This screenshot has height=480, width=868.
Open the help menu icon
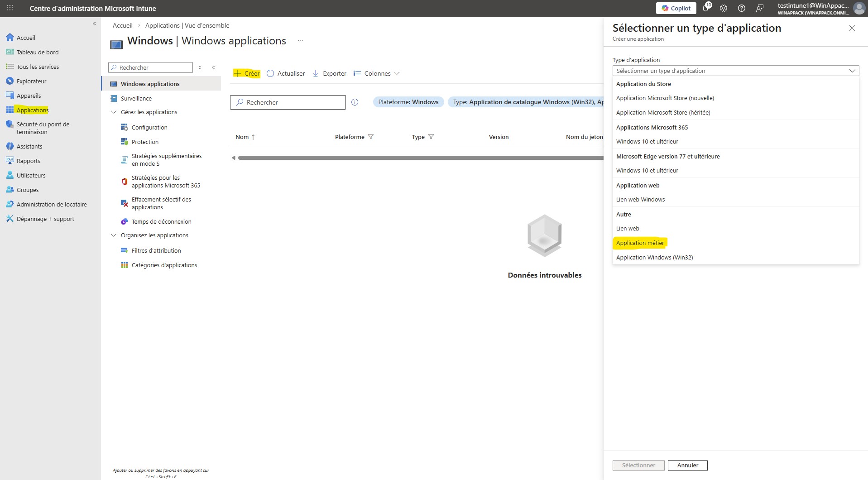[741, 8]
